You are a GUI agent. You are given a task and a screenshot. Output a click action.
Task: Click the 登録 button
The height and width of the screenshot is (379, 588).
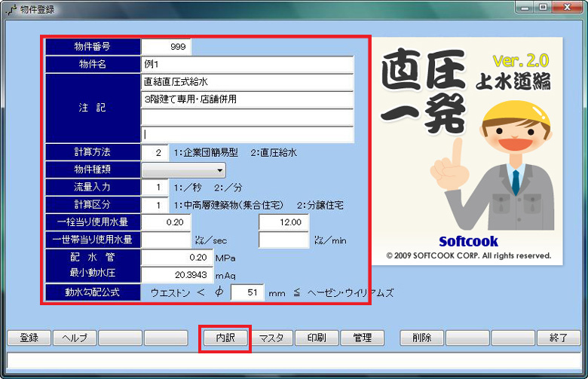(29, 338)
